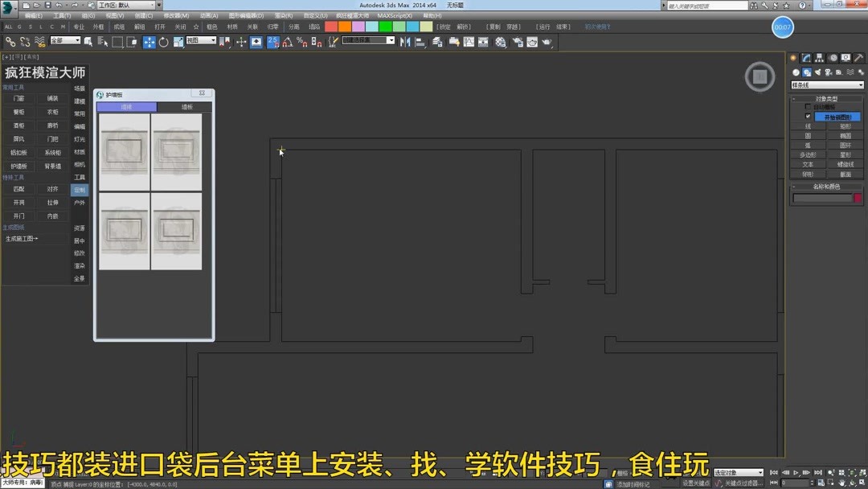
Task: Select the top-left wall panel thumbnail
Action: pos(125,153)
